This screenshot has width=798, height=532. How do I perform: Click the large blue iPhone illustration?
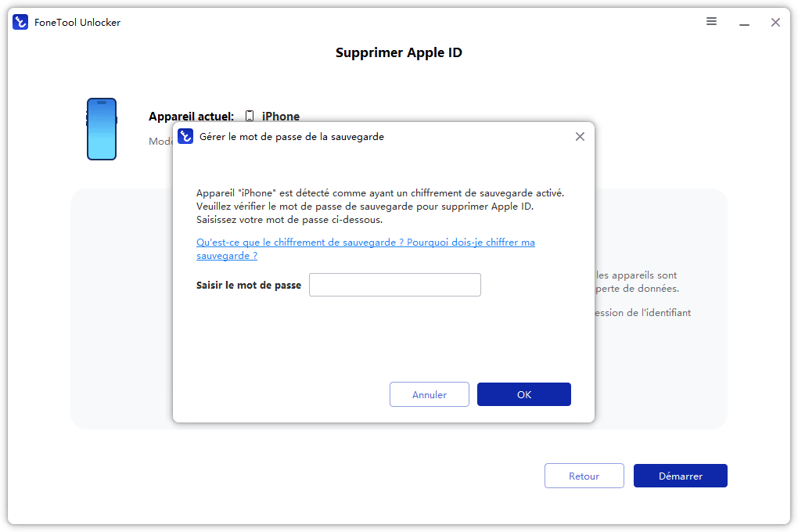click(x=102, y=129)
